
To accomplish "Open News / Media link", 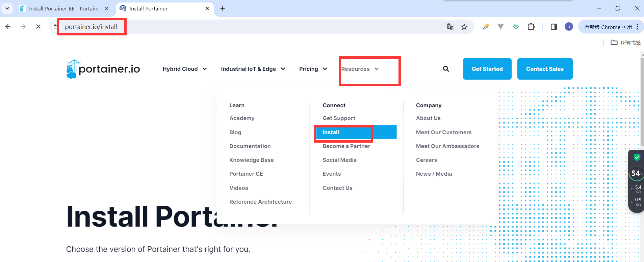I will [x=434, y=174].
